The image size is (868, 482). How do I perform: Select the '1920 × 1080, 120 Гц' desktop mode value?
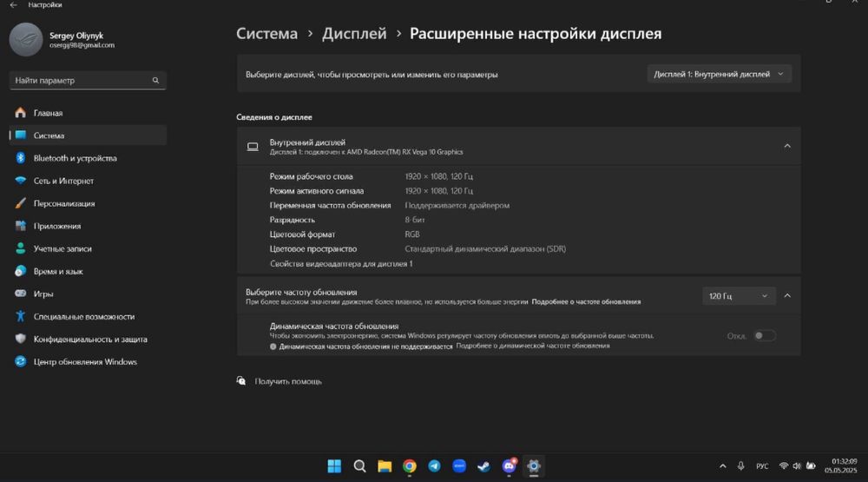click(438, 177)
